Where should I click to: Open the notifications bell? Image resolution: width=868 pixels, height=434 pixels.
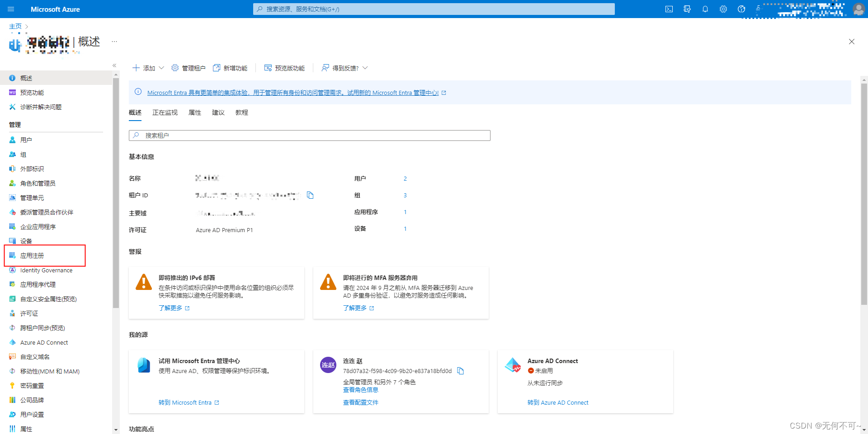pyautogui.click(x=705, y=9)
